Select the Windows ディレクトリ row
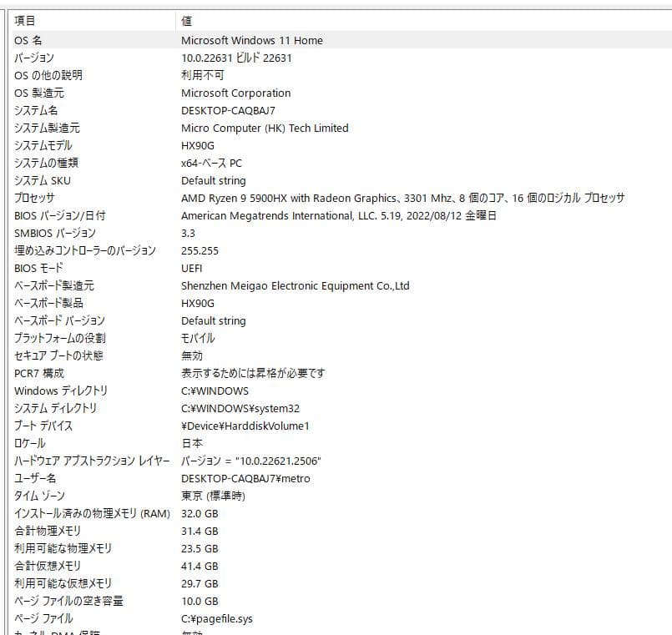The width and height of the screenshot is (672, 635). 61,391
